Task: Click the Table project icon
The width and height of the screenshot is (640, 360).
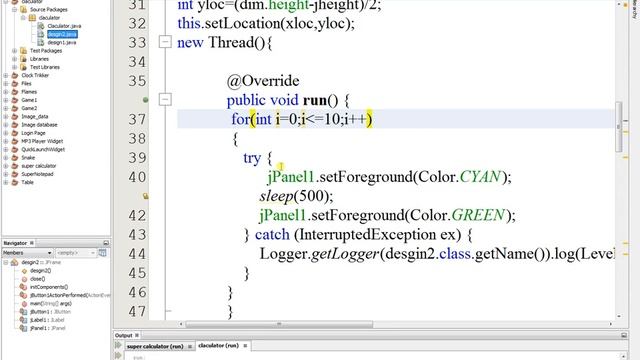Action: tap(15, 182)
